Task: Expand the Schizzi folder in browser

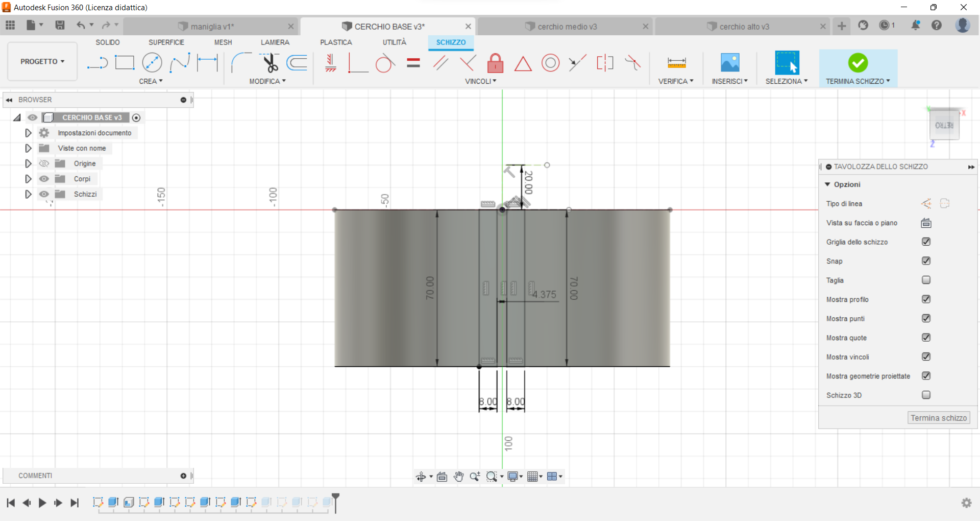Action: coord(28,194)
